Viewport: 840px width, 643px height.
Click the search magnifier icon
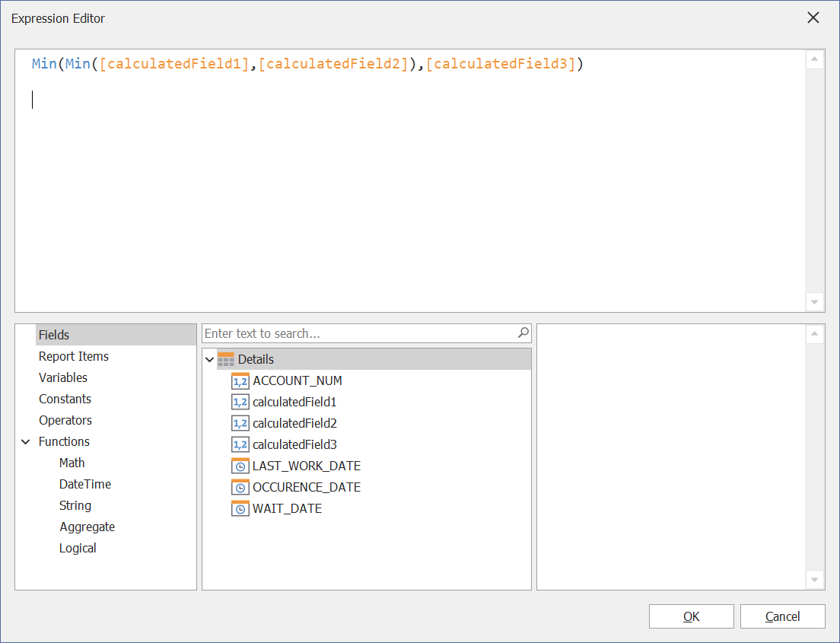point(523,333)
